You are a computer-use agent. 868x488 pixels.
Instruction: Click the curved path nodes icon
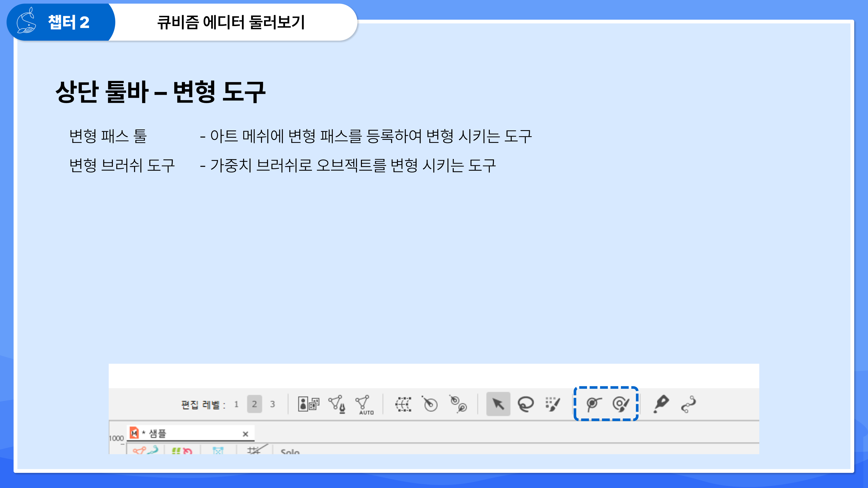pos(688,404)
